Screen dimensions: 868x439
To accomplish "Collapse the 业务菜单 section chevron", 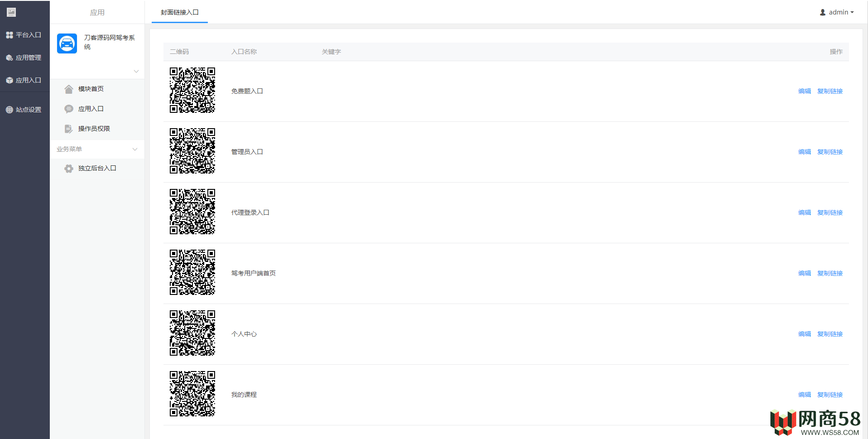I will pos(135,149).
